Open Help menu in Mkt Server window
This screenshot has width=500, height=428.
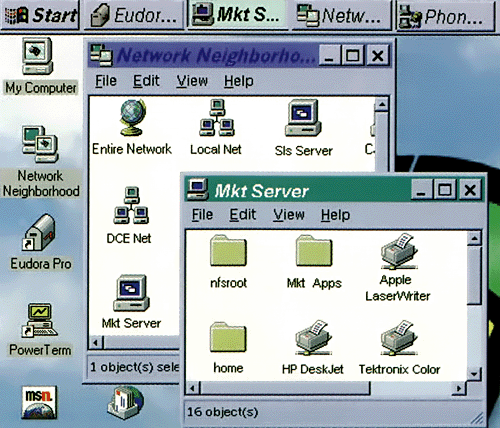click(335, 215)
